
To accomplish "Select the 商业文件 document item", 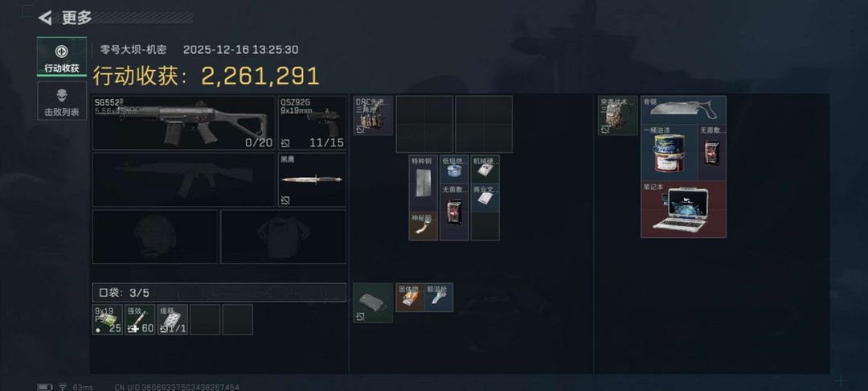I will (x=485, y=198).
